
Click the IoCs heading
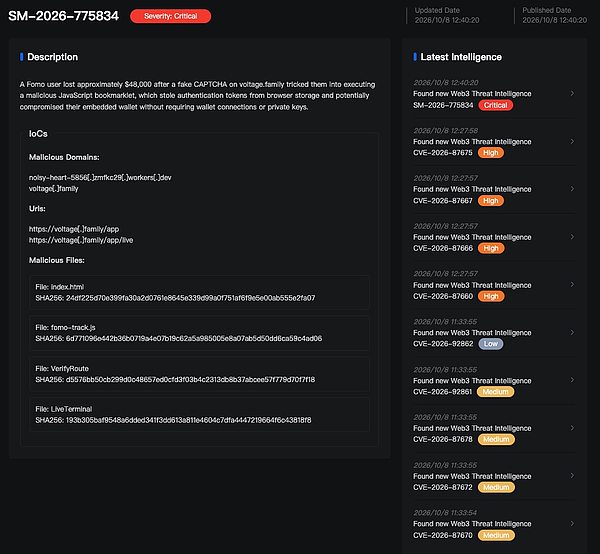coord(38,134)
